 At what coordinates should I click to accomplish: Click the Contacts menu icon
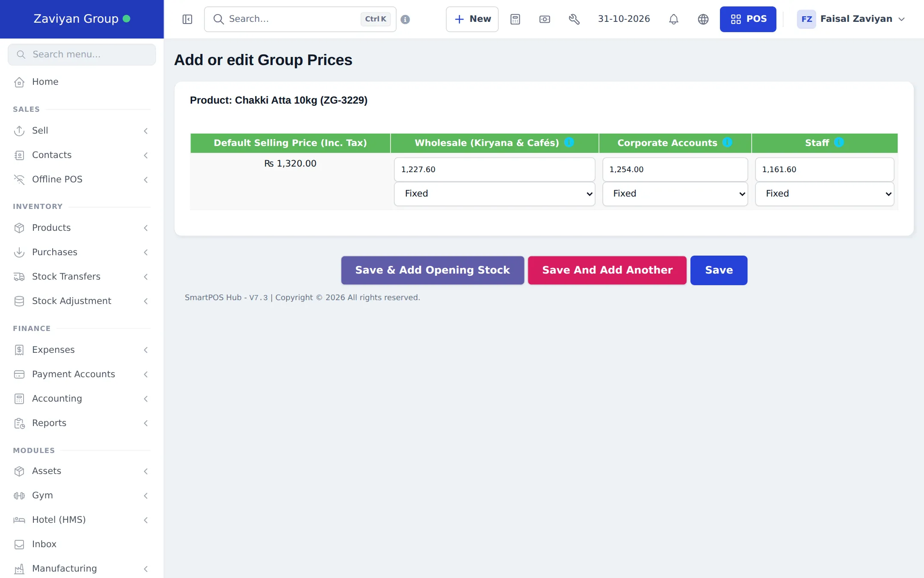[19, 155]
